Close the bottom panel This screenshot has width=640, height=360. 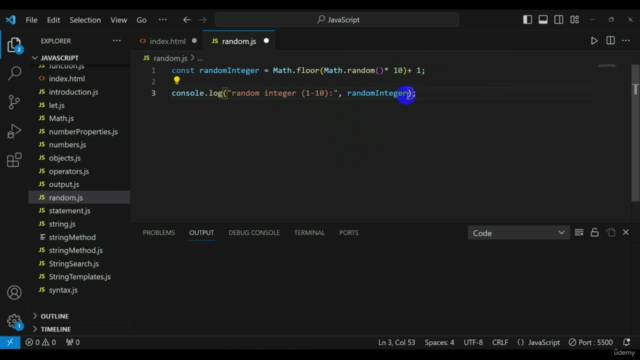pyautogui.click(x=626, y=233)
